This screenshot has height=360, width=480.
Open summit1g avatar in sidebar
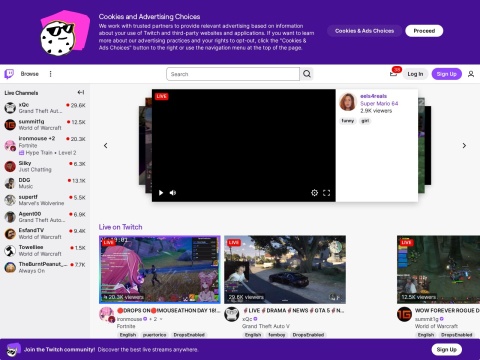coord(10,125)
